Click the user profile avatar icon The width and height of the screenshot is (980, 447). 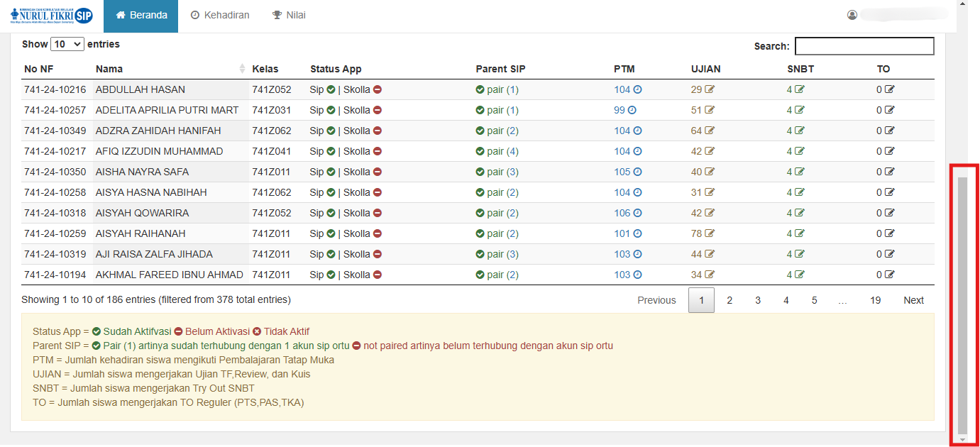[x=852, y=15]
